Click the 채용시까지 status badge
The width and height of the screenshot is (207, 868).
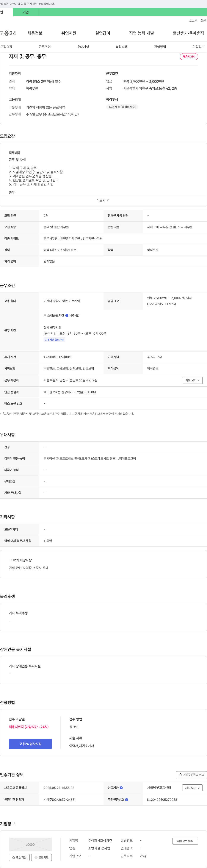coord(189,57)
